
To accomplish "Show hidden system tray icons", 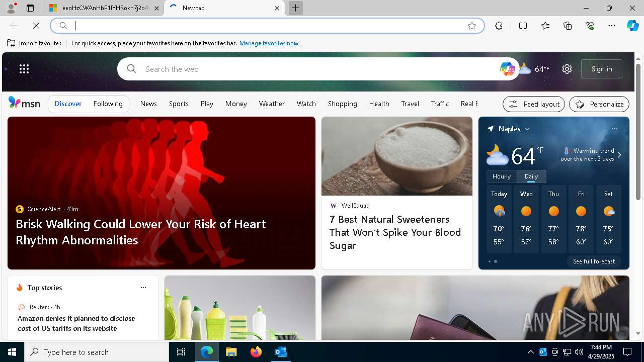I will (x=530, y=352).
